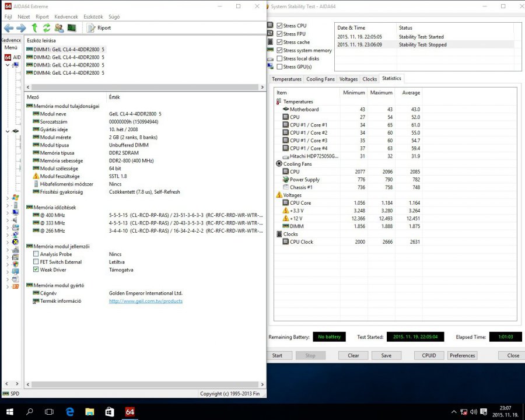Toggle the Weak Driver checkbox

36,269
